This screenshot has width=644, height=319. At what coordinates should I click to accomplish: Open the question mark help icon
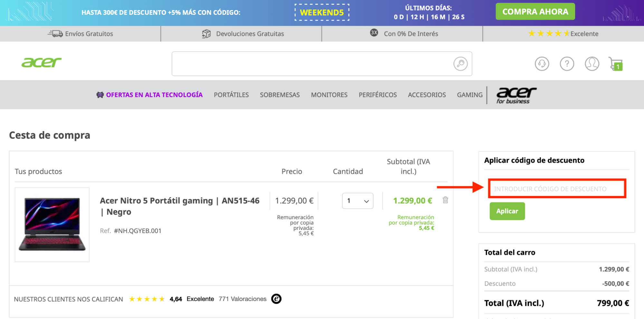(x=567, y=64)
